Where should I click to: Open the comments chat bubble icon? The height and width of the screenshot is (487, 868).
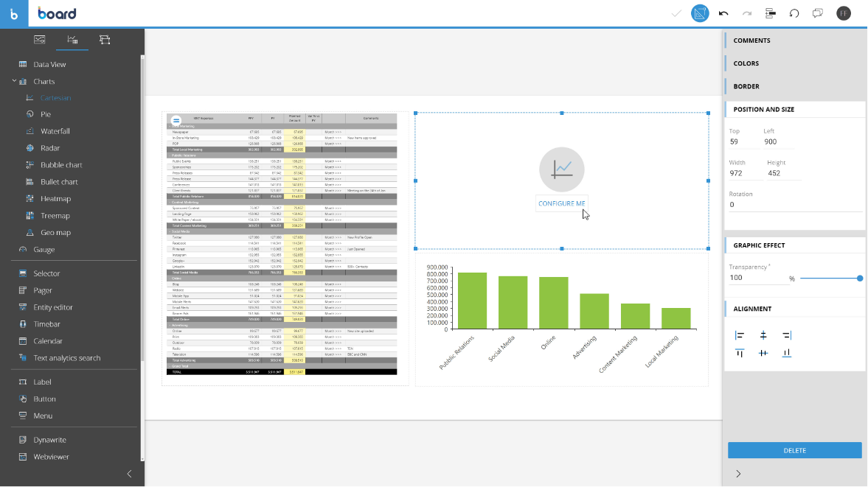[817, 13]
